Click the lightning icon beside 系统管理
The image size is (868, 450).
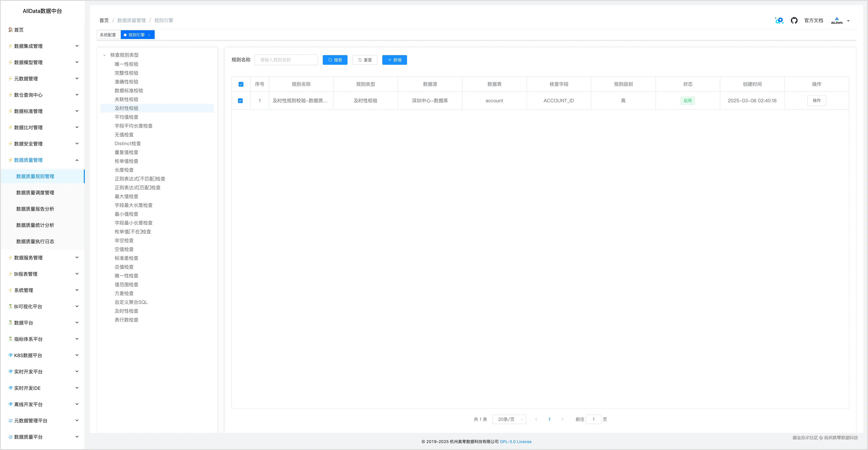coord(11,290)
